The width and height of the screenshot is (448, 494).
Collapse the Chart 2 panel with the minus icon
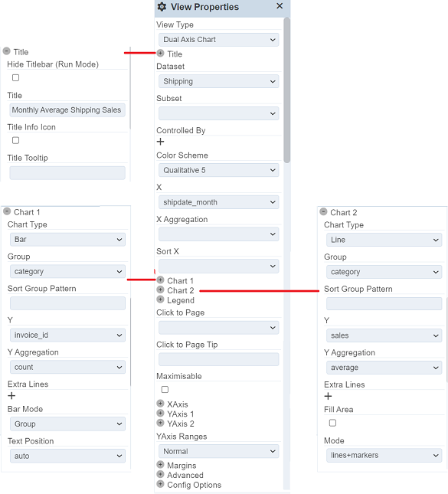click(x=323, y=211)
